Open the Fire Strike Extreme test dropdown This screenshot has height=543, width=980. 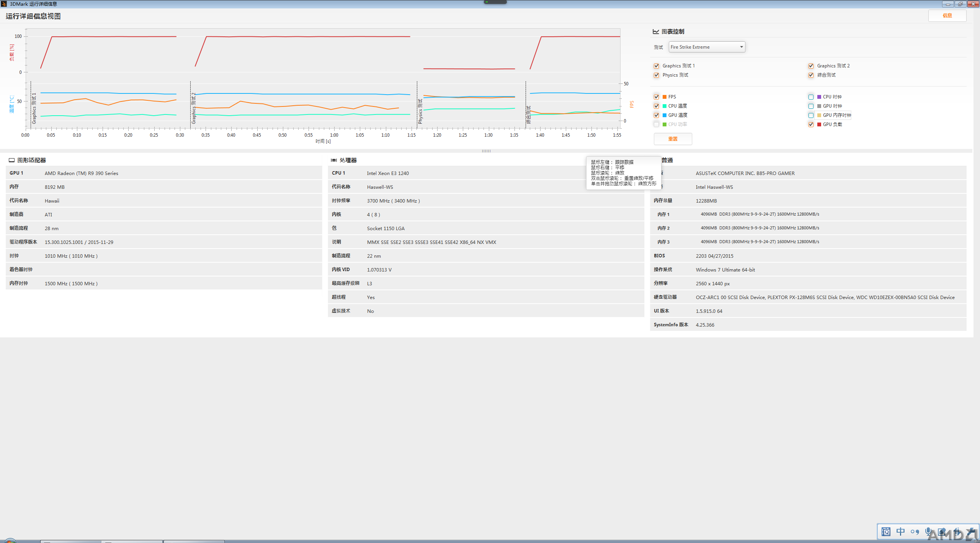tap(707, 47)
